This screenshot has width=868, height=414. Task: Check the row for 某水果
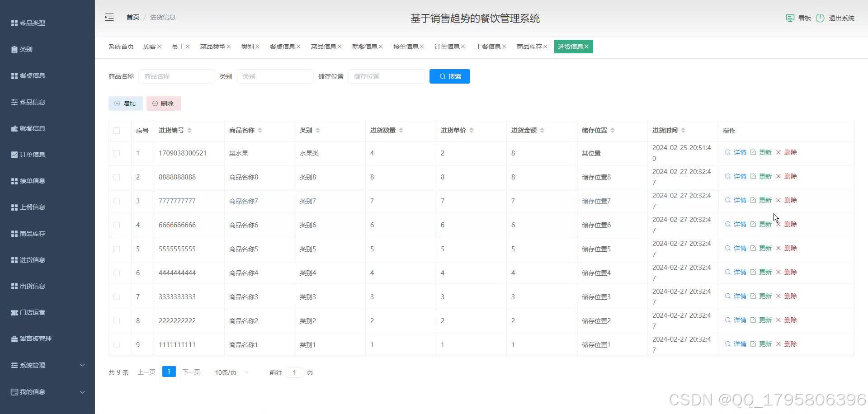tap(117, 153)
